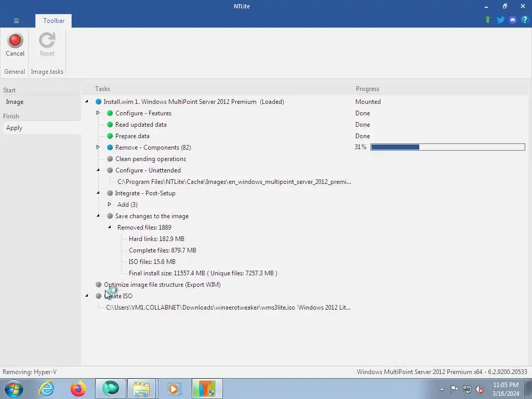Click gray dot of Configure - Unattended
Image resolution: width=532 pixels, height=399 pixels.
110,170
